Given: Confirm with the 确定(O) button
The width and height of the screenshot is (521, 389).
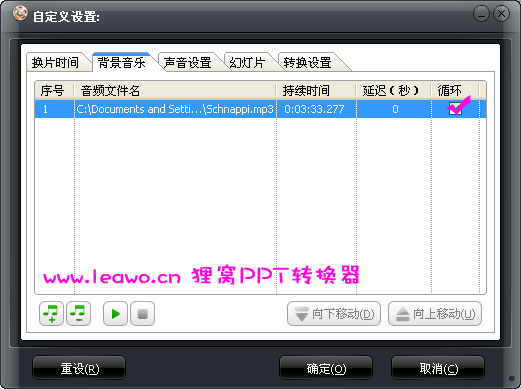Looking at the screenshot, I should click(326, 368).
